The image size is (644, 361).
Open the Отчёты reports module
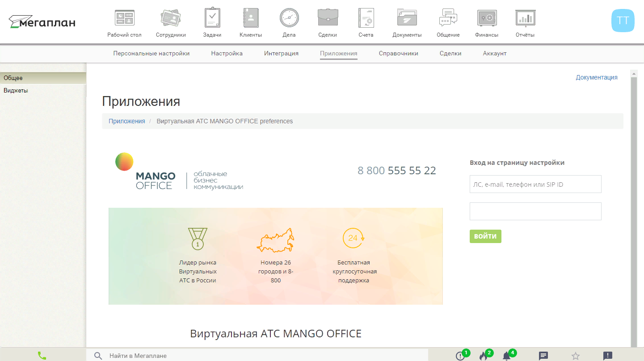click(x=525, y=23)
